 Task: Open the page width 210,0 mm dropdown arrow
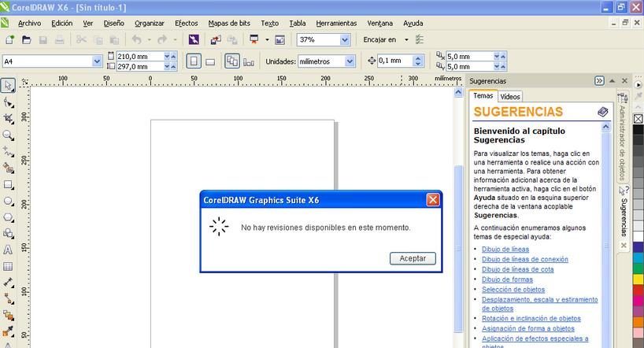coord(167,56)
